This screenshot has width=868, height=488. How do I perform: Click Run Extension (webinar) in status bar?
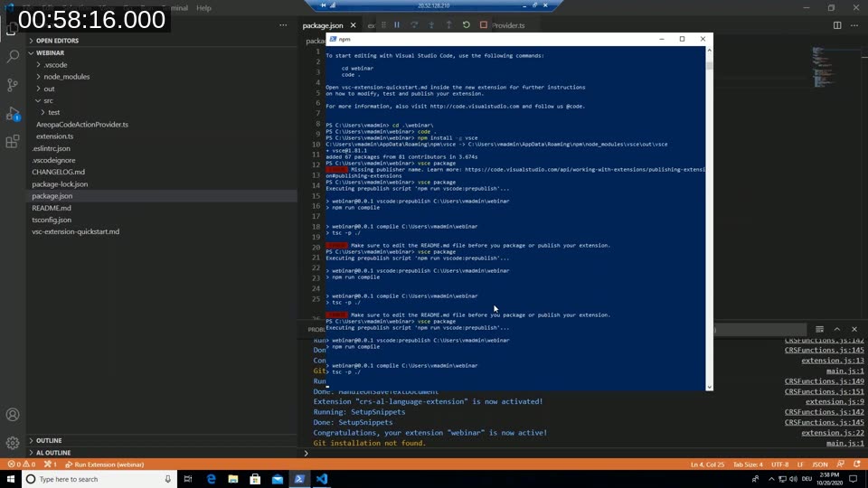pos(105,465)
